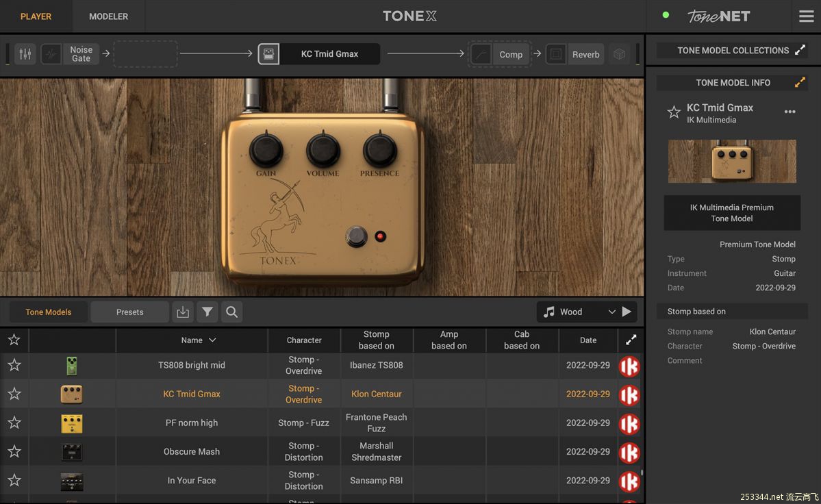Click the In Your Face pedal thumbnail
Screen dimensions: 821x504
coord(72,481)
